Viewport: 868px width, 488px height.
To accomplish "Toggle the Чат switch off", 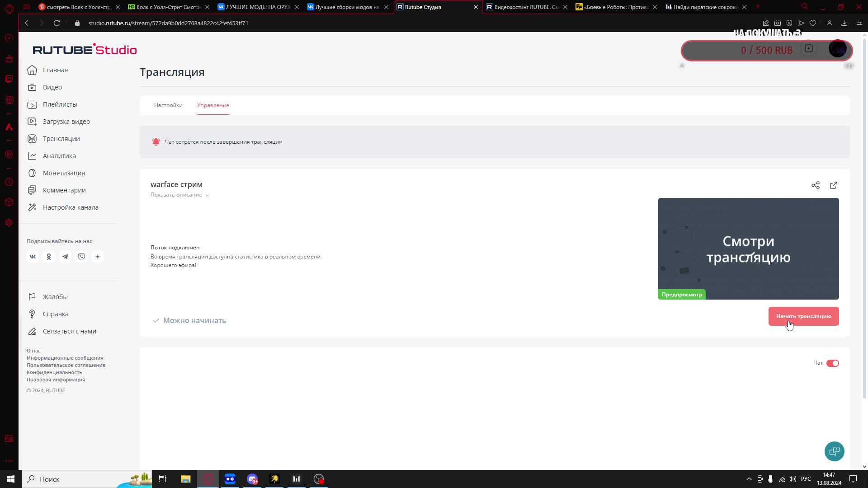I will [x=833, y=363].
